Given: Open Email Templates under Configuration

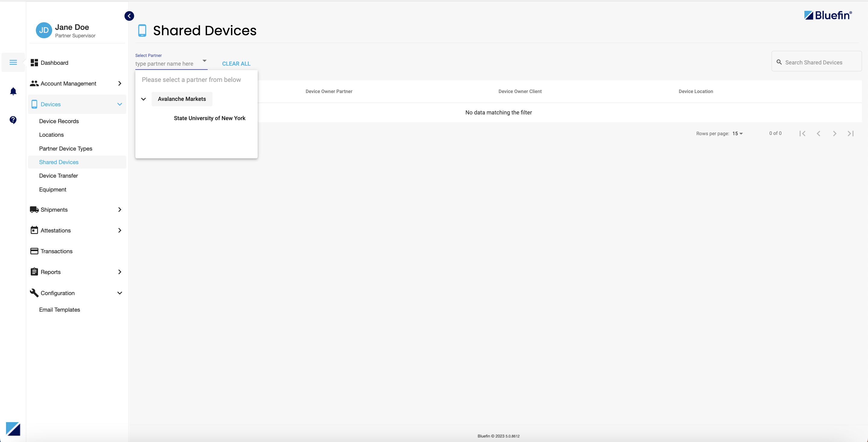Looking at the screenshot, I should (59, 309).
